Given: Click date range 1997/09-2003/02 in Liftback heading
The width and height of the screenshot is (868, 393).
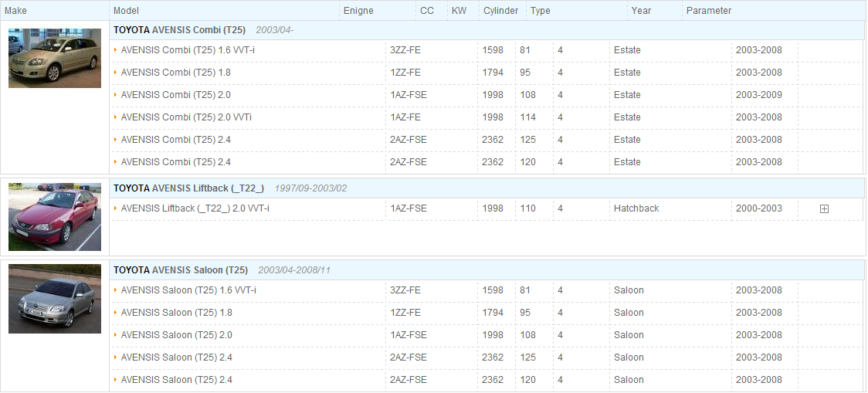Looking at the screenshot, I should (x=310, y=188).
